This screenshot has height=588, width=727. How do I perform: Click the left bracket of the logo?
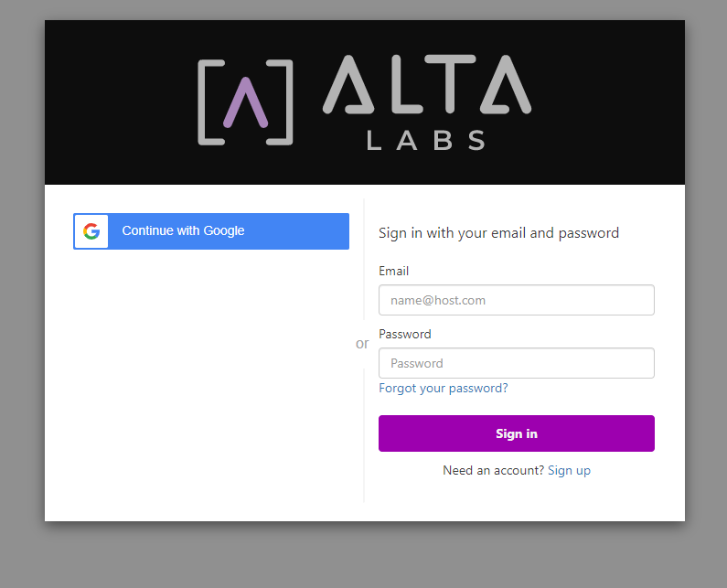[211, 102]
